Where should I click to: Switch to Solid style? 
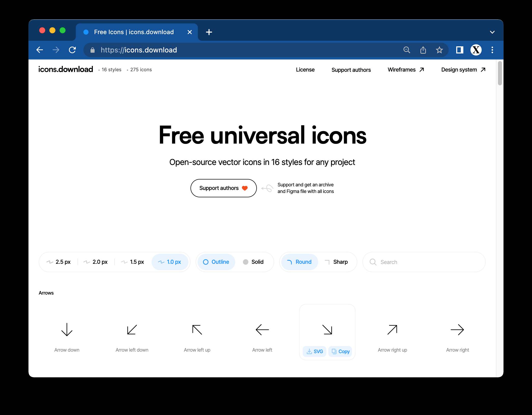click(x=253, y=262)
